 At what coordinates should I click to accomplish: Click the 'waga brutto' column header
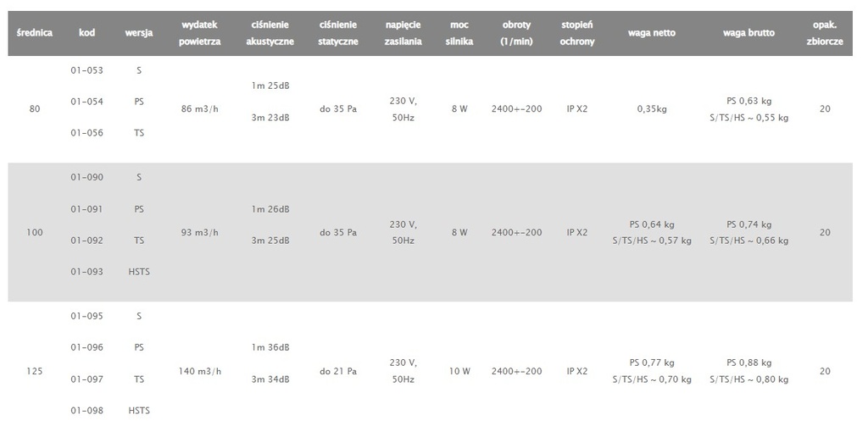tap(747, 33)
